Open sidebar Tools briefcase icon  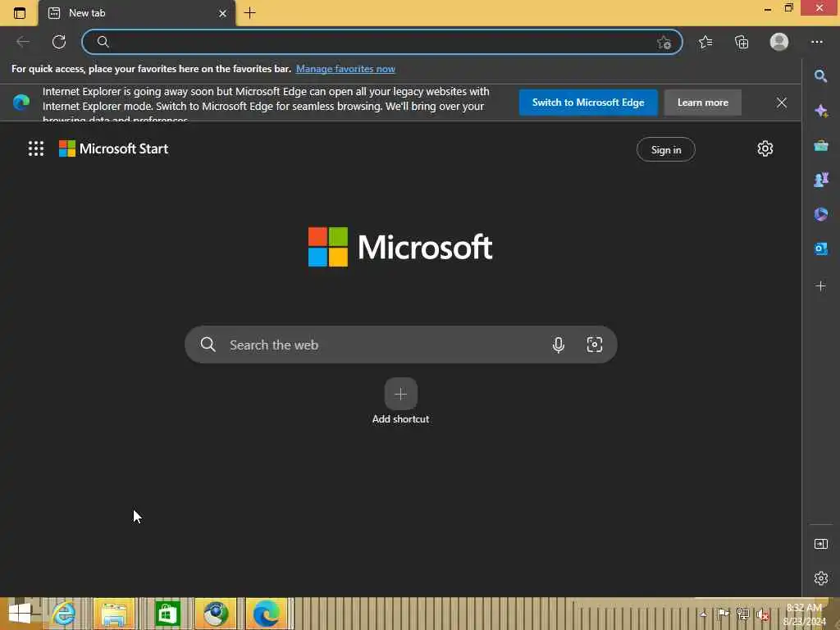(x=820, y=145)
